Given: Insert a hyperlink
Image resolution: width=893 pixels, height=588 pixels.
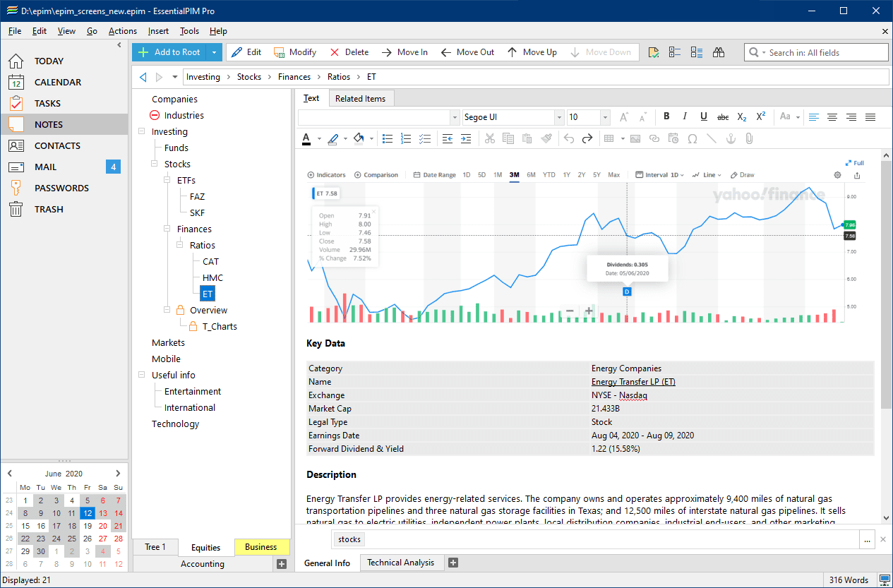Looking at the screenshot, I should 654,139.
